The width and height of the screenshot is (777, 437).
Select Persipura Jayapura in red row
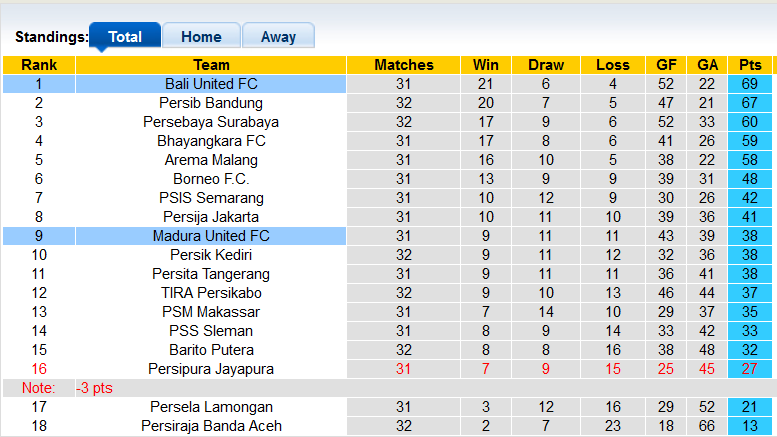(211, 369)
